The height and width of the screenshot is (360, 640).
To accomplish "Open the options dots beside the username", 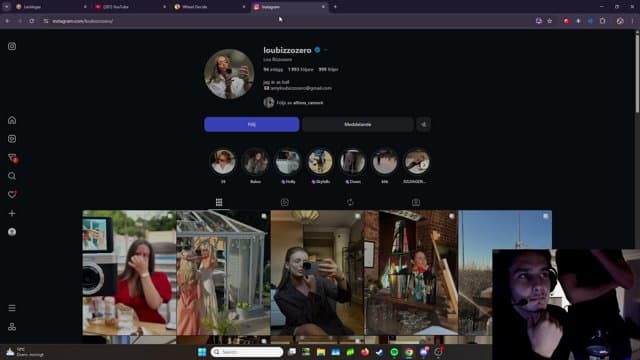I will click(x=326, y=50).
